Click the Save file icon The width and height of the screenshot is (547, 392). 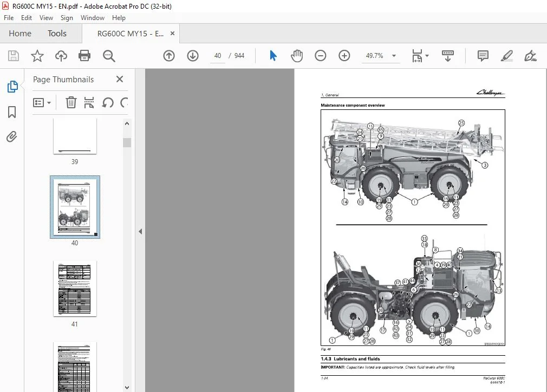tap(14, 56)
